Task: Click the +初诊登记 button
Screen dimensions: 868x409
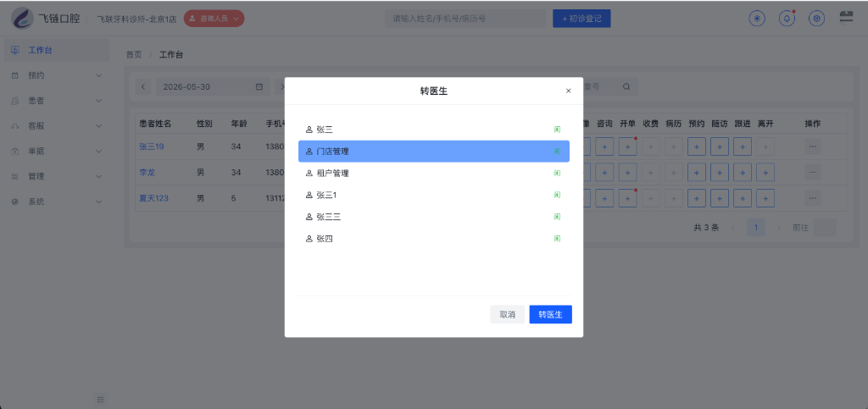Action: [x=581, y=19]
